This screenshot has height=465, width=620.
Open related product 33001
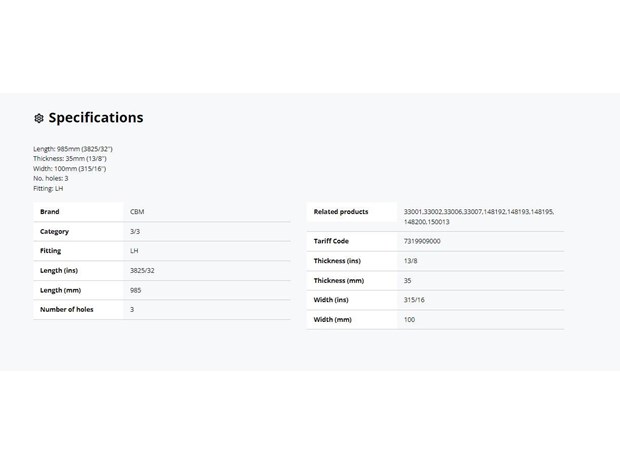(x=413, y=212)
